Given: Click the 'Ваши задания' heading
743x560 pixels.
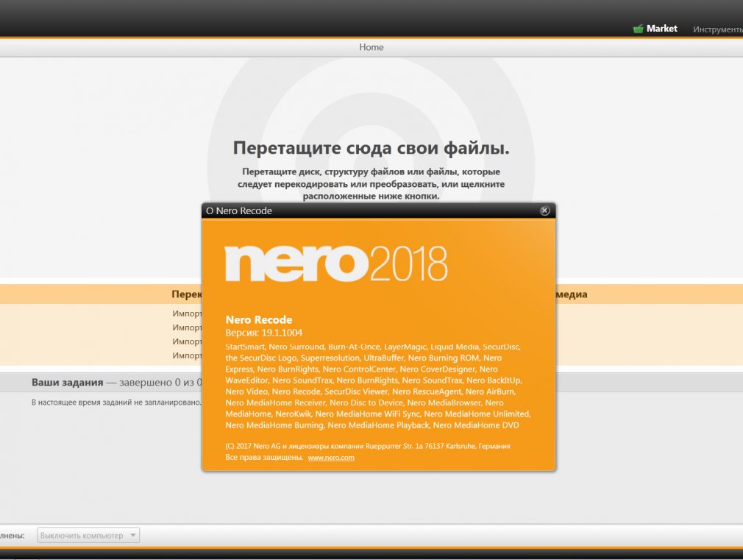Looking at the screenshot, I should tap(67, 382).
